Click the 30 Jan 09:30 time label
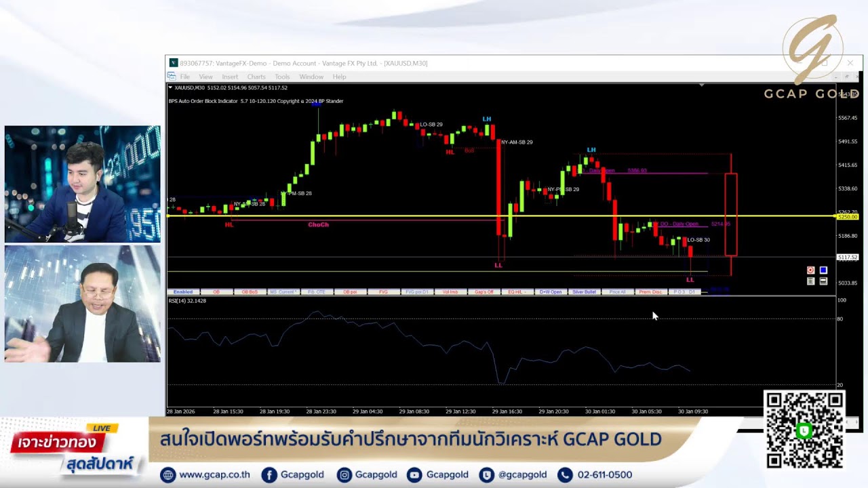Image resolution: width=868 pixels, height=488 pixels. pos(693,411)
